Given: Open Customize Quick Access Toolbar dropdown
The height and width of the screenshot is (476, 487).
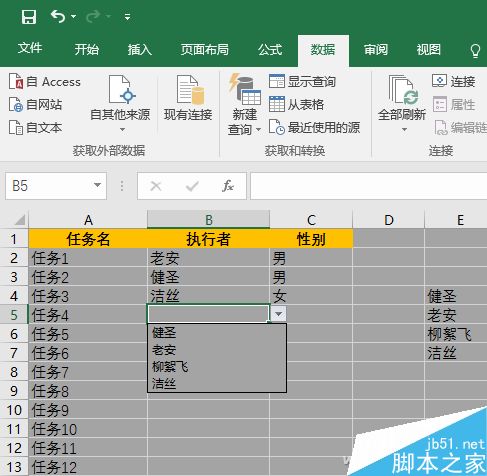Looking at the screenshot, I should [x=127, y=16].
